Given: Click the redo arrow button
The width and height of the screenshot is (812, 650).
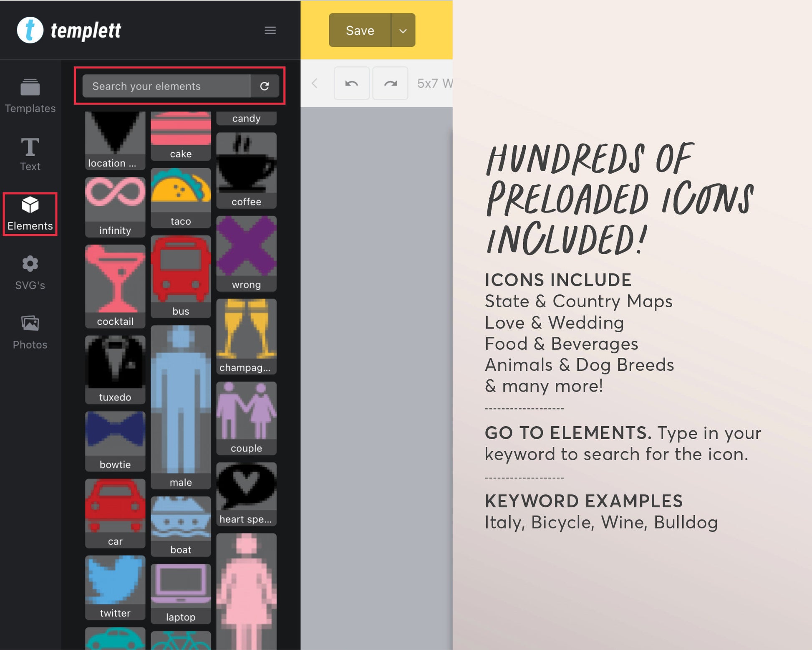Looking at the screenshot, I should tap(390, 83).
